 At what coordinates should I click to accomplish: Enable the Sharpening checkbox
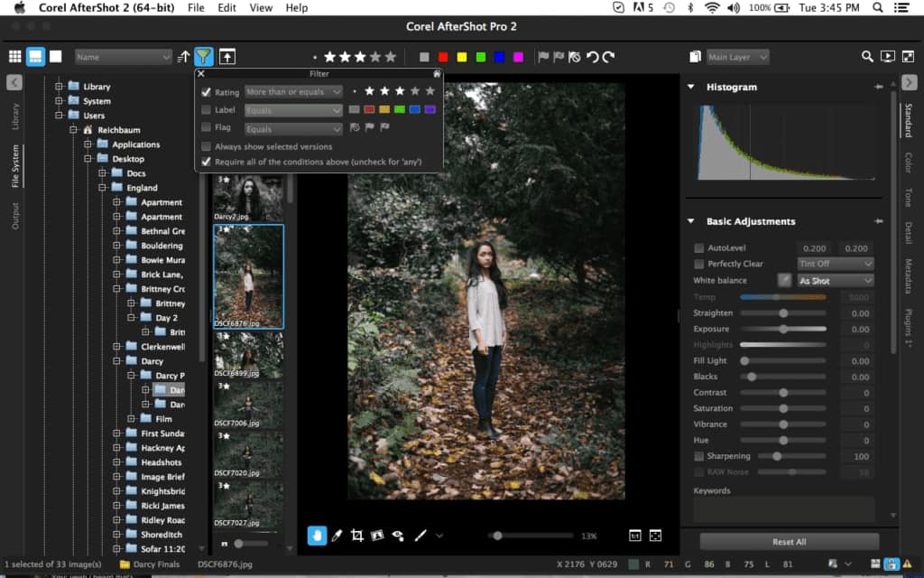(699, 456)
